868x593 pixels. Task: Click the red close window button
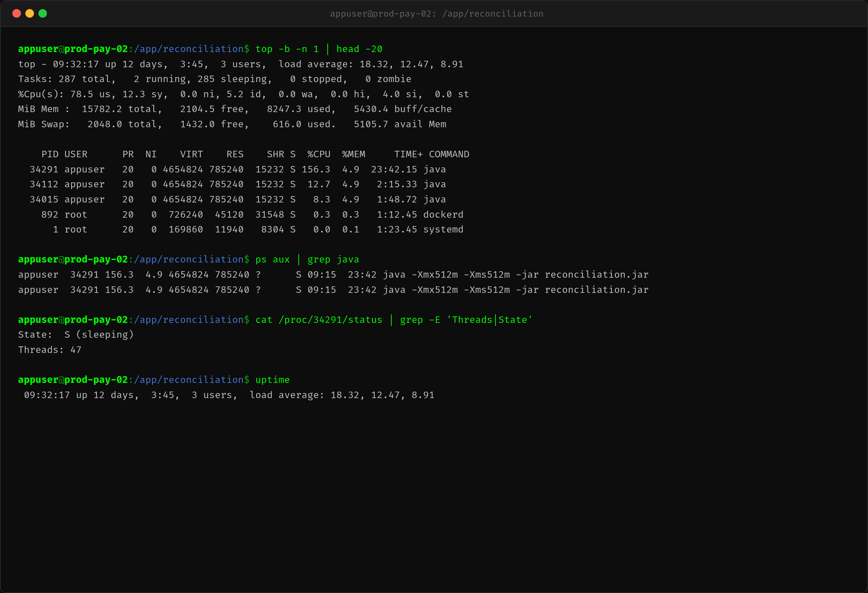(16, 13)
